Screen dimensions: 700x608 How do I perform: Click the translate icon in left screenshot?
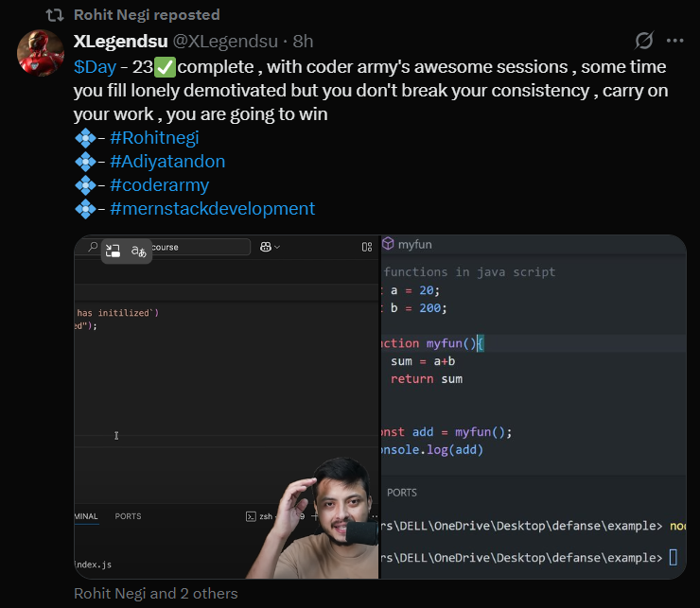[x=139, y=251]
